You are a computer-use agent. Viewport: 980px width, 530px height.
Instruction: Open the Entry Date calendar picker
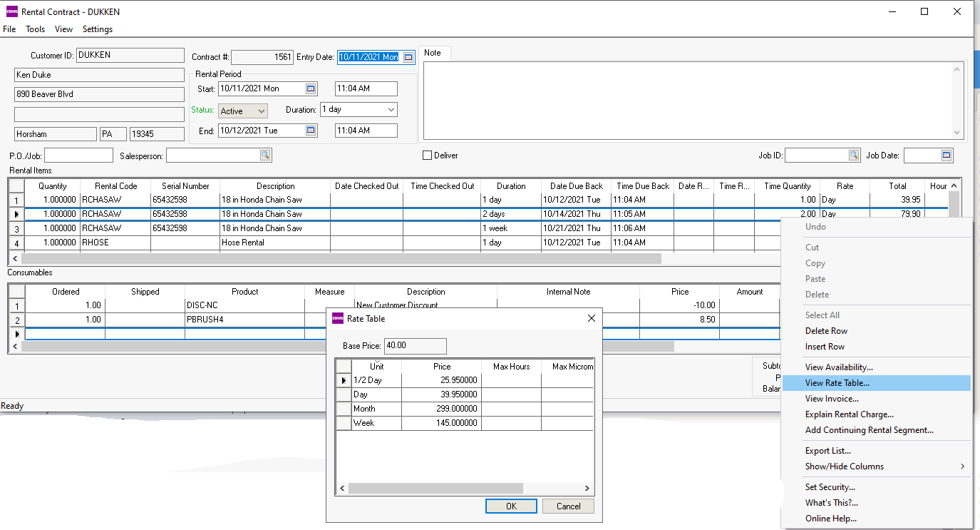408,57
